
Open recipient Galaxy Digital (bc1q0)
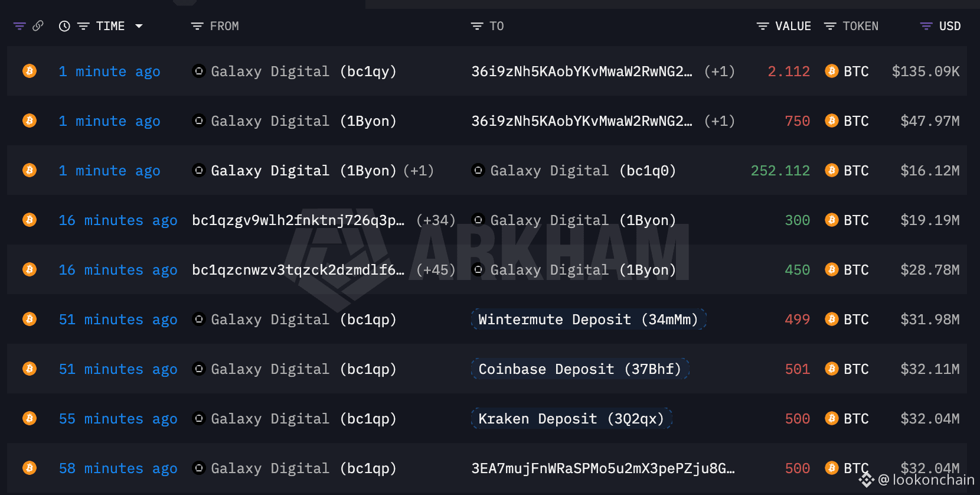tap(583, 171)
